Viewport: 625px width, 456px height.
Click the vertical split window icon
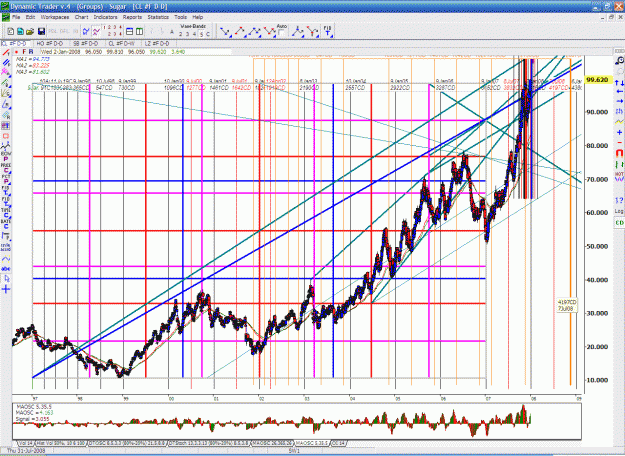tap(139, 32)
